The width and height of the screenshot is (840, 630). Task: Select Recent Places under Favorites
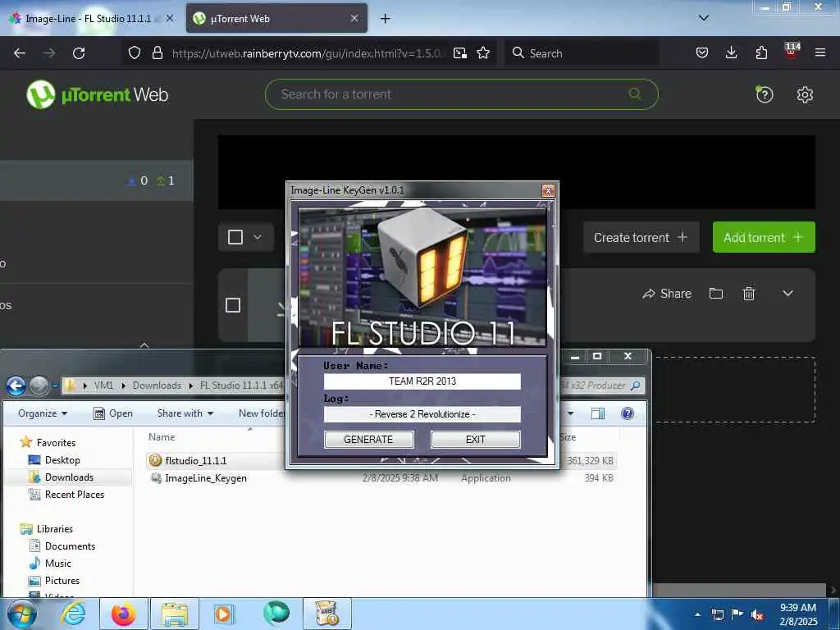click(x=75, y=494)
